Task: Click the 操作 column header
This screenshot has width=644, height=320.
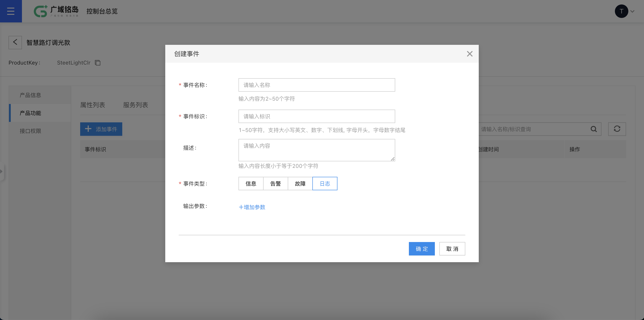Action: [575, 149]
